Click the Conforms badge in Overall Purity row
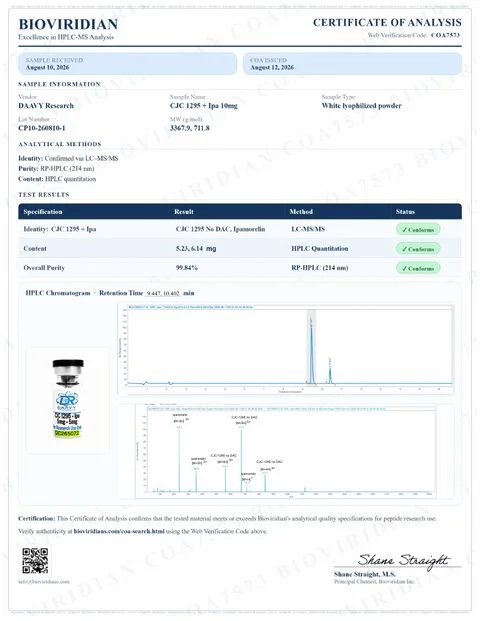 (418, 268)
